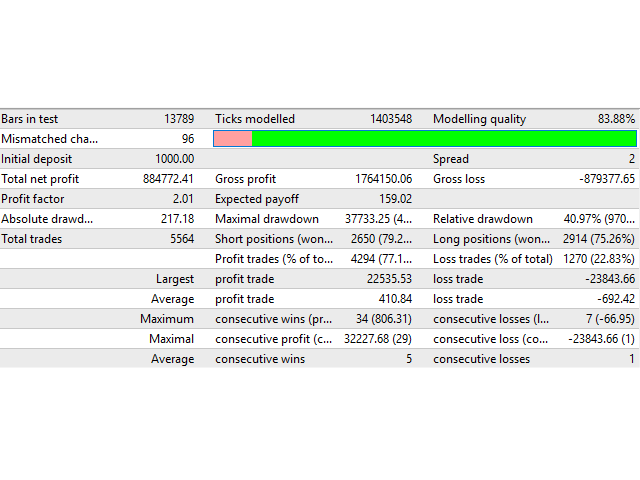Select the Ticks modelled label
This screenshot has width=640, height=480.
pos(255,119)
